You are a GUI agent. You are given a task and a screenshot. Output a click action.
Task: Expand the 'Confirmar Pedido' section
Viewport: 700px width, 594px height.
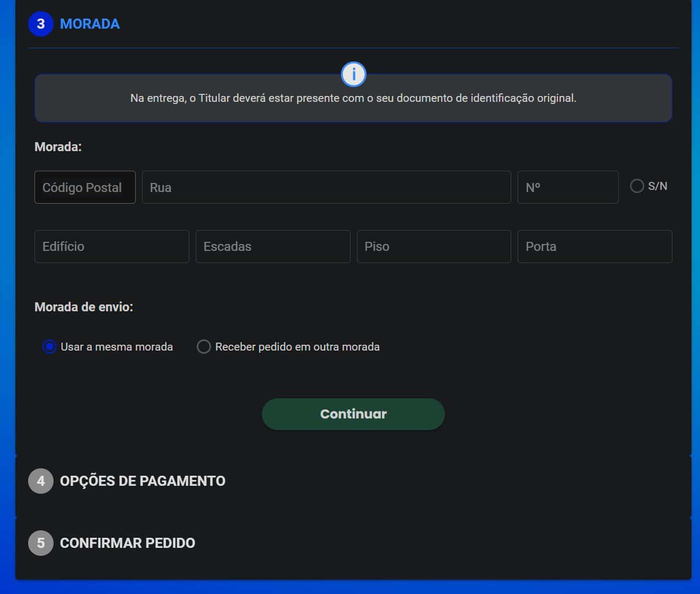tap(127, 543)
